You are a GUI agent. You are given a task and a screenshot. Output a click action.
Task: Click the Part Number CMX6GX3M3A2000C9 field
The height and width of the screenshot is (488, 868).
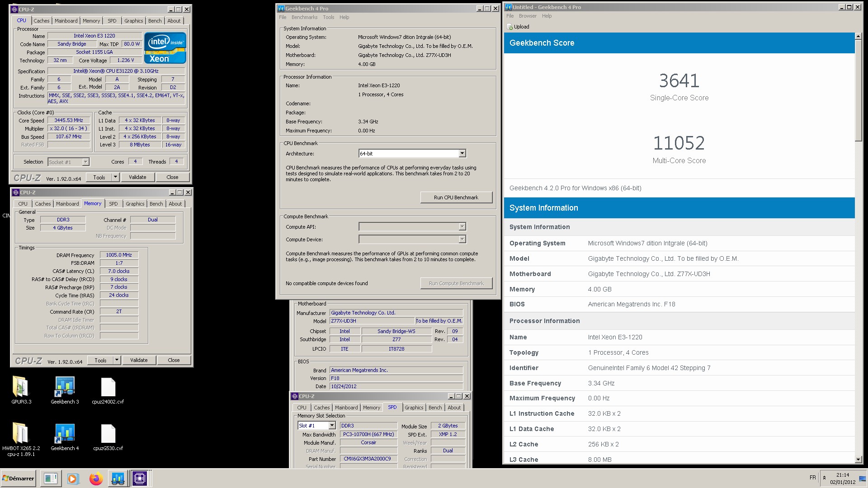click(x=368, y=459)
